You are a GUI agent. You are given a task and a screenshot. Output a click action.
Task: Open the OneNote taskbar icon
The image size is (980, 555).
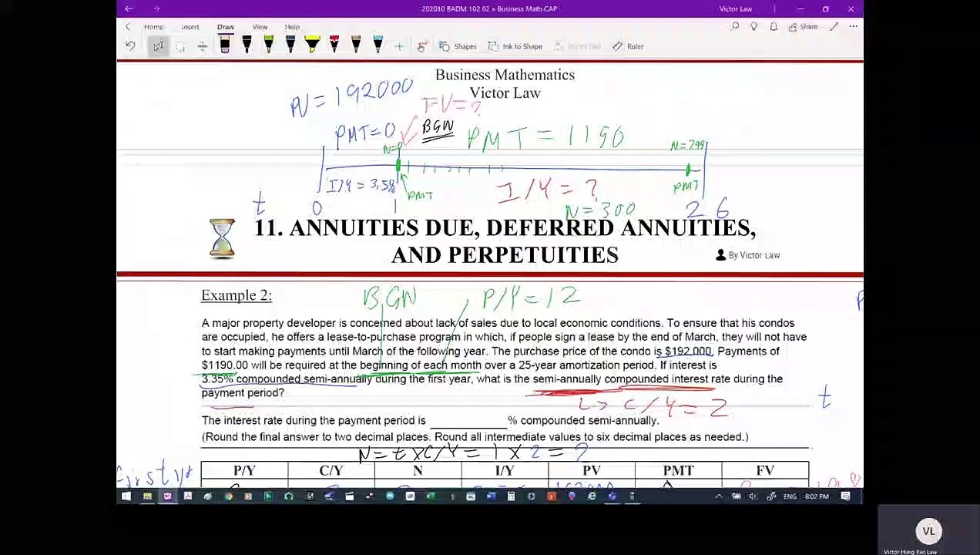coord(167,496)
